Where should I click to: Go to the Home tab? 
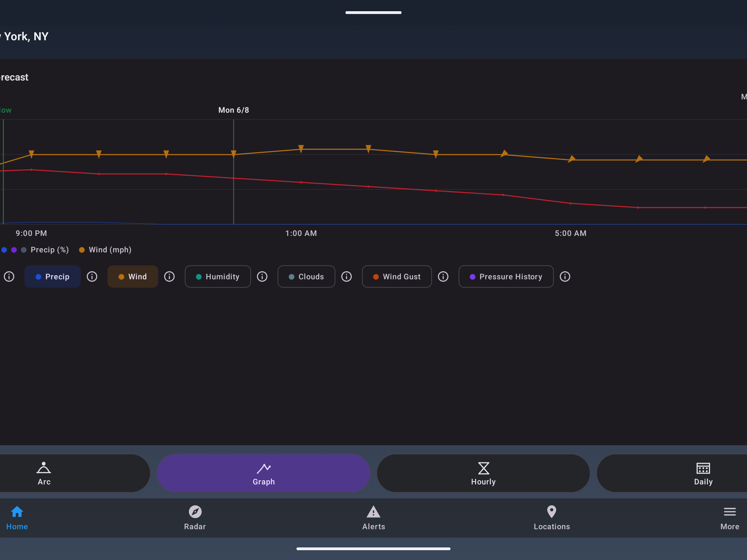click(x=17, y=518)
